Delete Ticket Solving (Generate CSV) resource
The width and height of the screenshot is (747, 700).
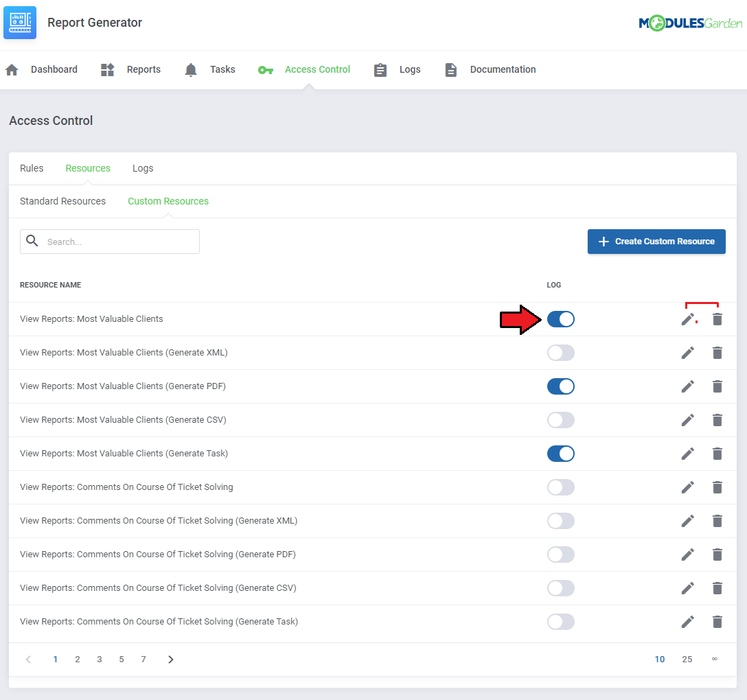717,588
